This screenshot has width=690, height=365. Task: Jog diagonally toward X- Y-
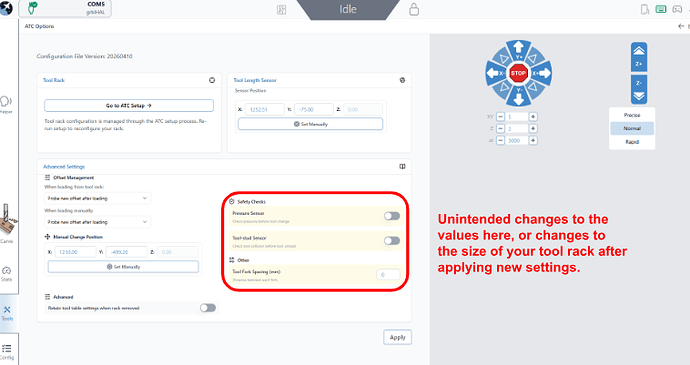click(503, 88)
